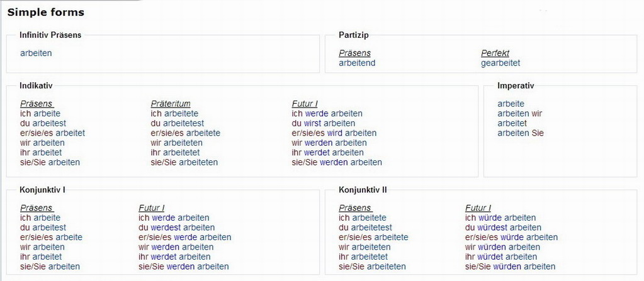The image size is (644, 281).
Task: Click 'sie/Sie würden arbeiten' in Konjunktiv II
Action: click(510, 267)
